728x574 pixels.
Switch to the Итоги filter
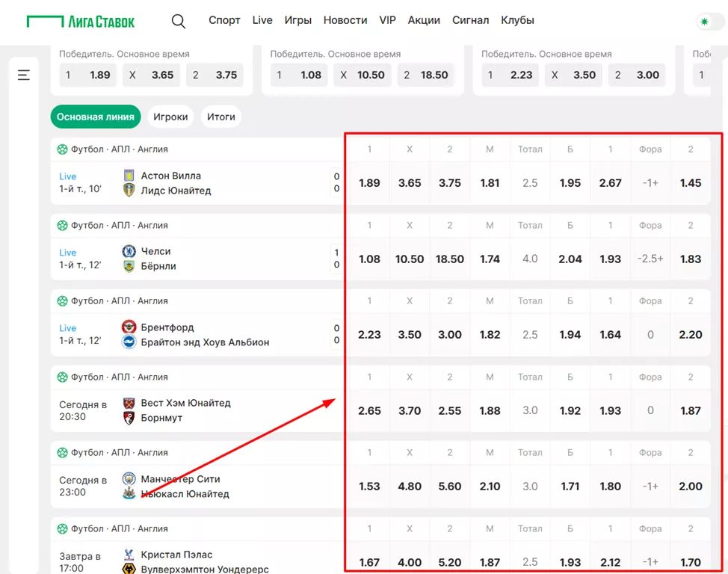221,117
